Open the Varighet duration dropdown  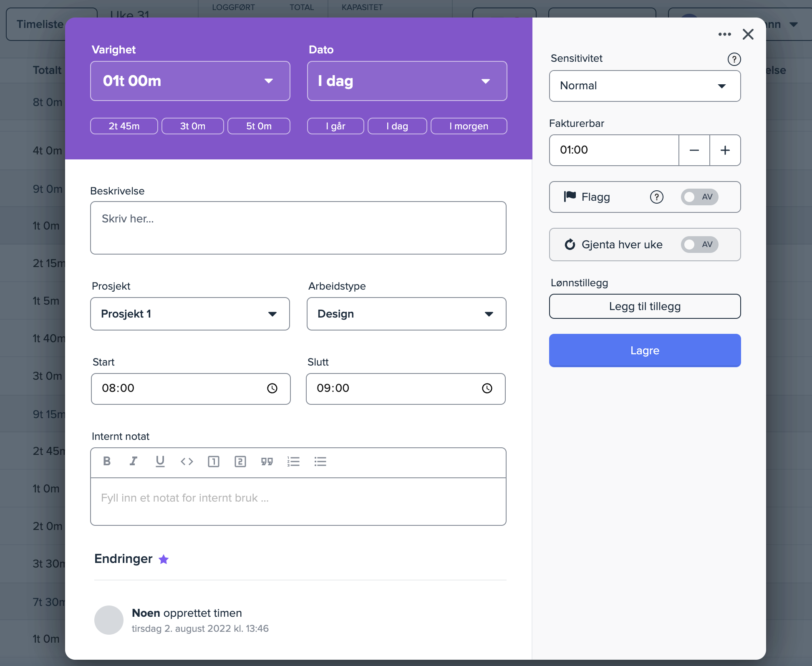(x=190, y=81)
